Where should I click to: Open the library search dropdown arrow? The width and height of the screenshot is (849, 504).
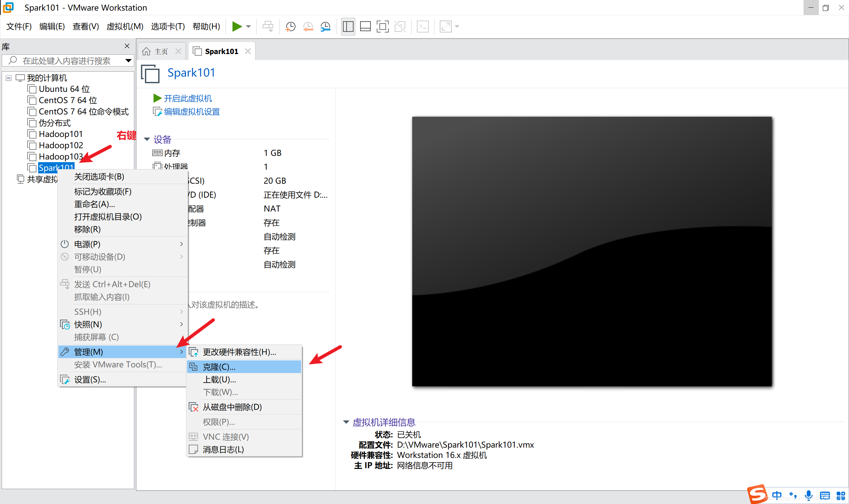(x=128, y=61)
